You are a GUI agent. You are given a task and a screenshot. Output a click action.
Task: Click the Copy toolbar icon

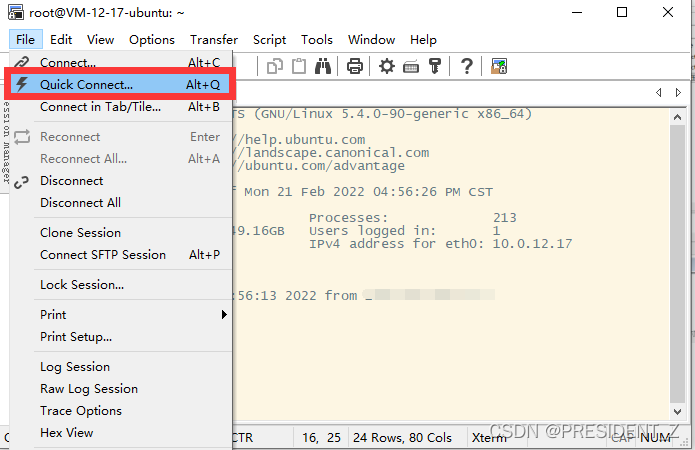tap(275, 67)
